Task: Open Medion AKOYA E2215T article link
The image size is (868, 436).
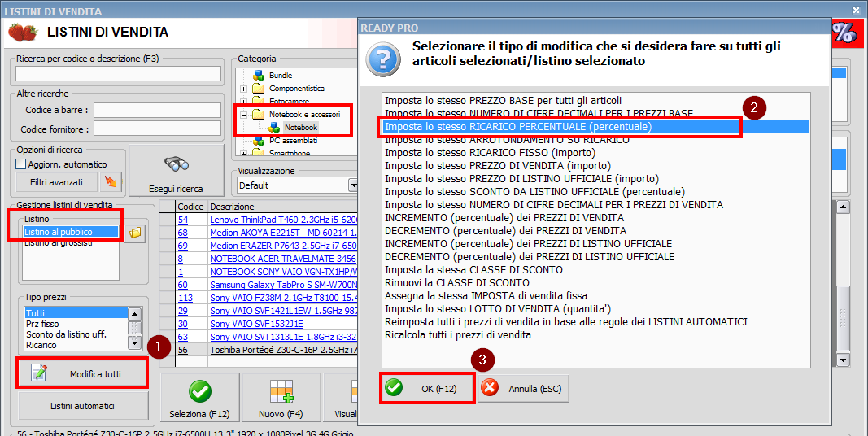Action: pos(283,233)
